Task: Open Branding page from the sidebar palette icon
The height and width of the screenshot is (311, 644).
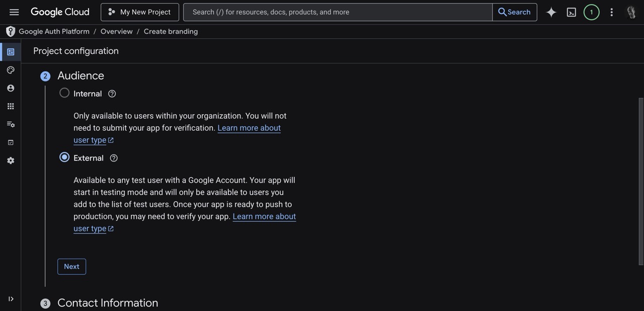Action: click(11, 70)
